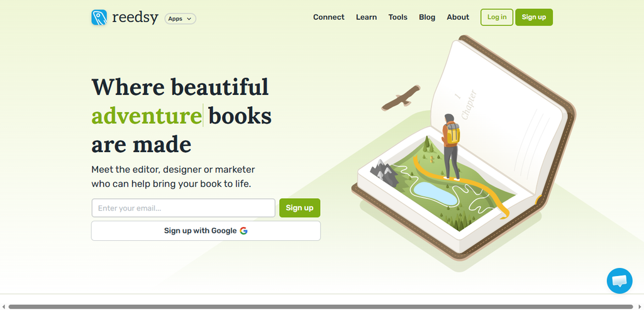Go to the Blog page

pyautogui.click(x=427, y=17)
